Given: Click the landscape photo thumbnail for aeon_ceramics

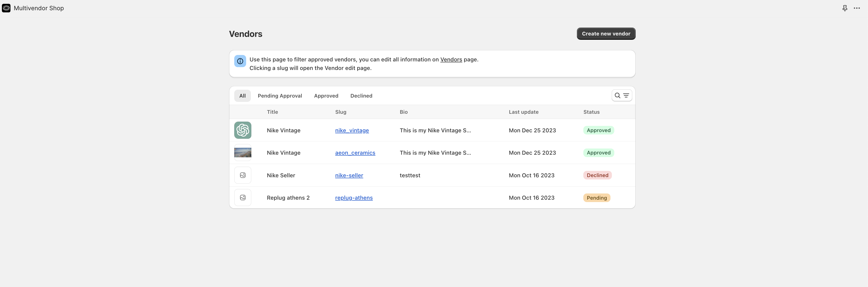Looking at the screenshot, I should pyautogui.click(x=243, y=153).
